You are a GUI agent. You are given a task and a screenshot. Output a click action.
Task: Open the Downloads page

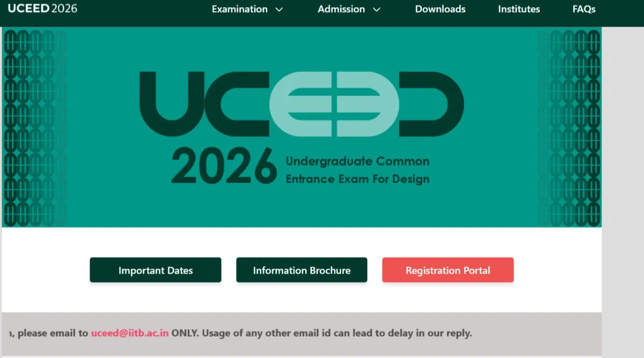pos(440,9)
